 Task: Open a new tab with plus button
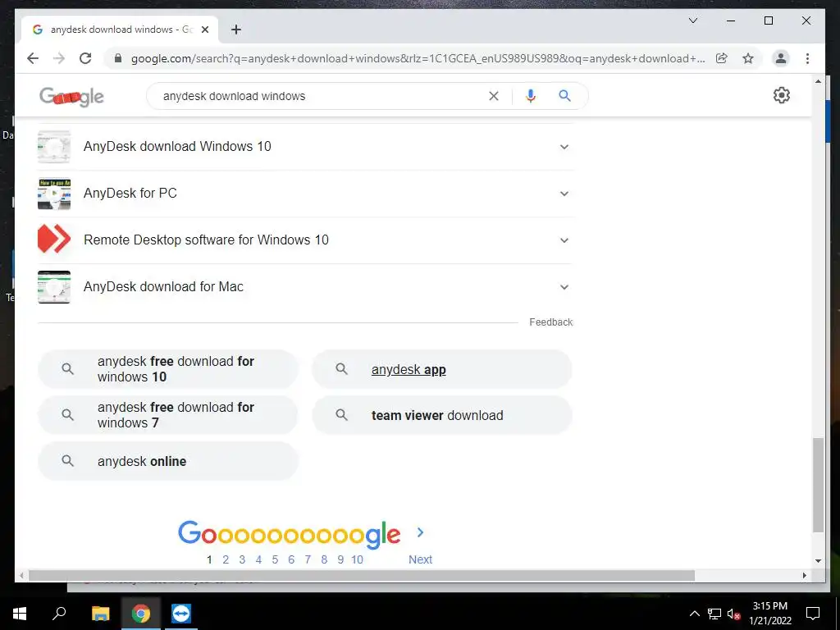(x=235, y=30)
